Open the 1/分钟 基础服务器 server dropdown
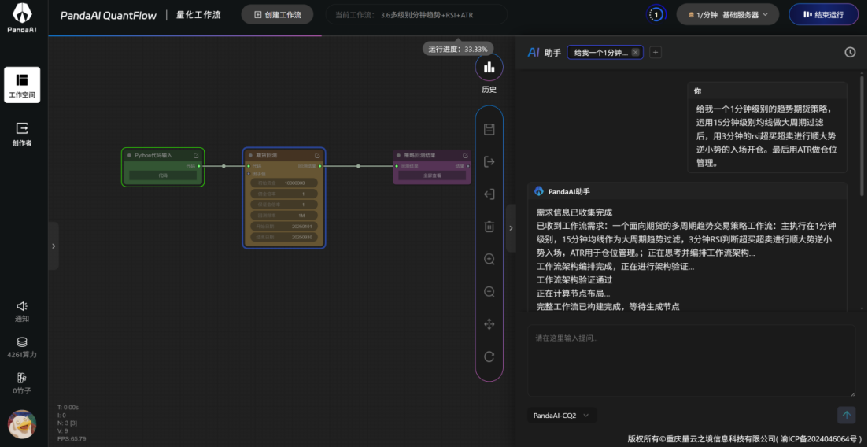Viewport: 868px width, 447px height. [727, 15]
